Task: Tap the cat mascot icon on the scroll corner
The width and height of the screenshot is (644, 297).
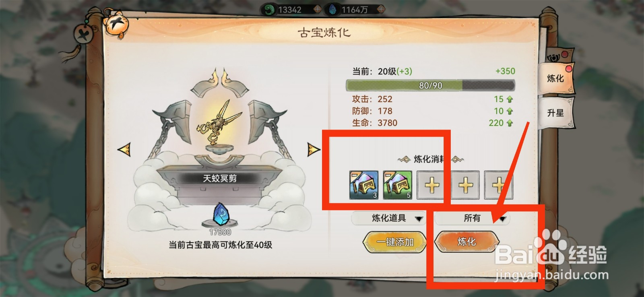Action: tap(116, 24)
